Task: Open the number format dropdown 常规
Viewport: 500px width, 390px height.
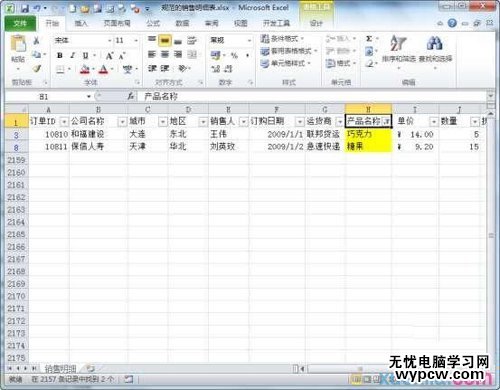Action: coord(231,40)
